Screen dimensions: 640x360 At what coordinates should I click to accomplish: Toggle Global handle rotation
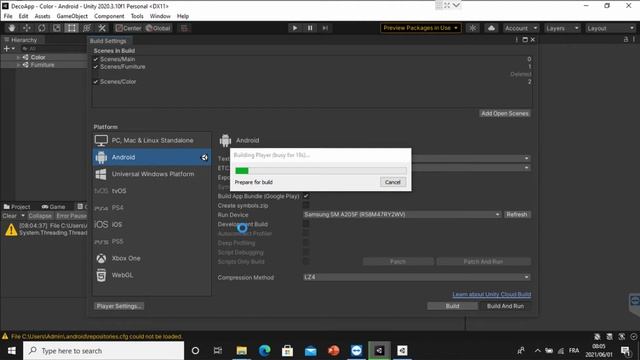[x=158, y=28]
